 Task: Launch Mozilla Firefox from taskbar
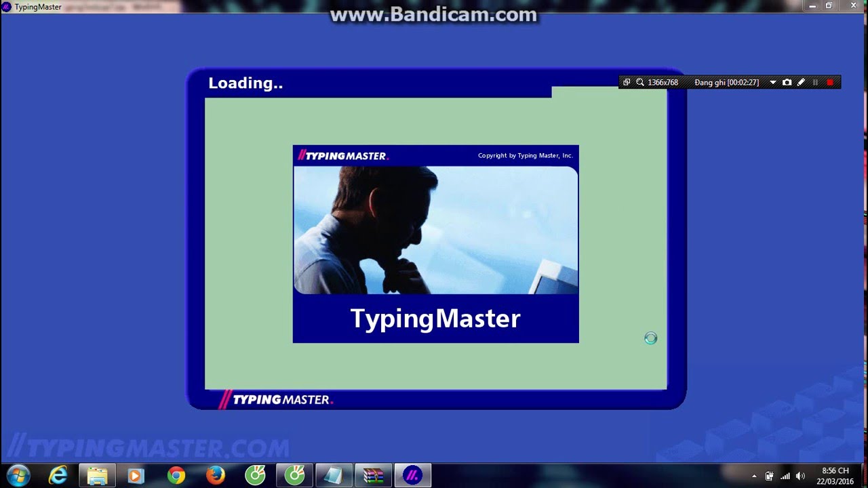[x=216, y=476]
